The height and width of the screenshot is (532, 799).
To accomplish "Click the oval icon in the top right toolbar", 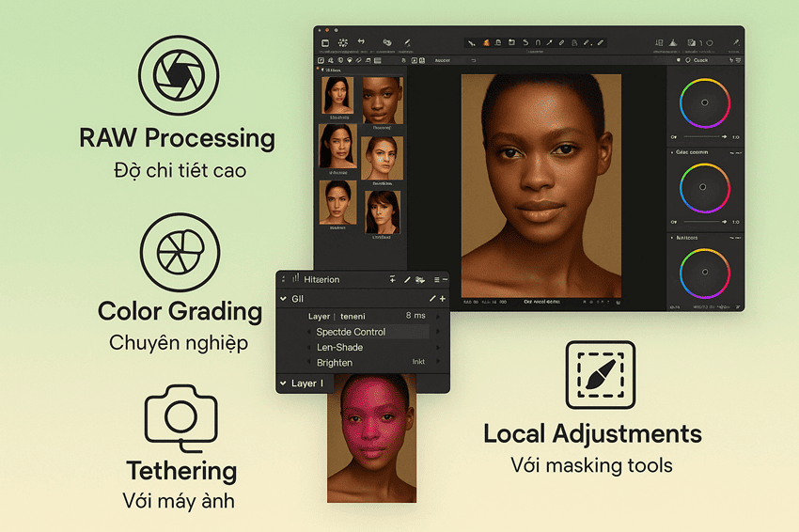I will coord(710,43).
